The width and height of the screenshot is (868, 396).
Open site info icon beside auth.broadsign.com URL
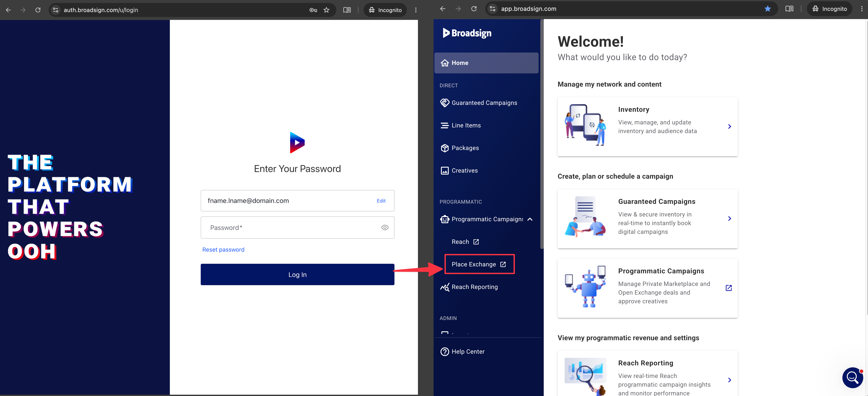(x=56, y=10)
